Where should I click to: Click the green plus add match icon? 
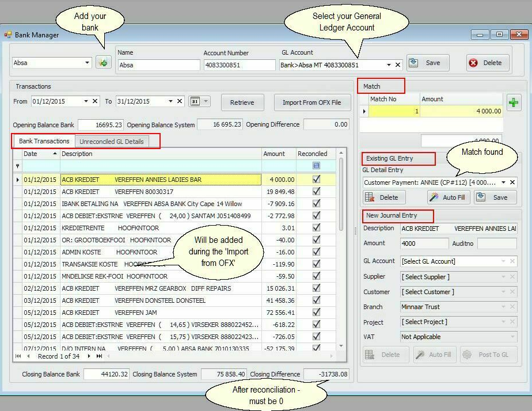tap(514, 102)
